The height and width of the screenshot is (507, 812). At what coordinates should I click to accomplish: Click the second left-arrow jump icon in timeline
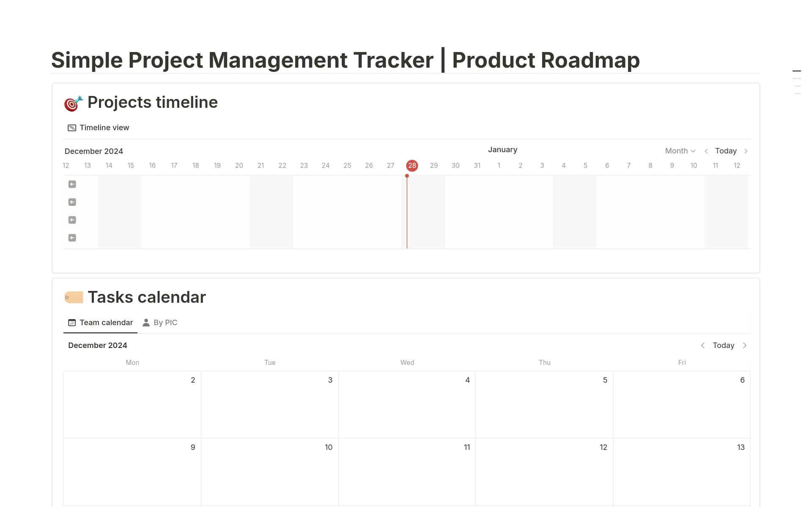(x=72, y=202)
